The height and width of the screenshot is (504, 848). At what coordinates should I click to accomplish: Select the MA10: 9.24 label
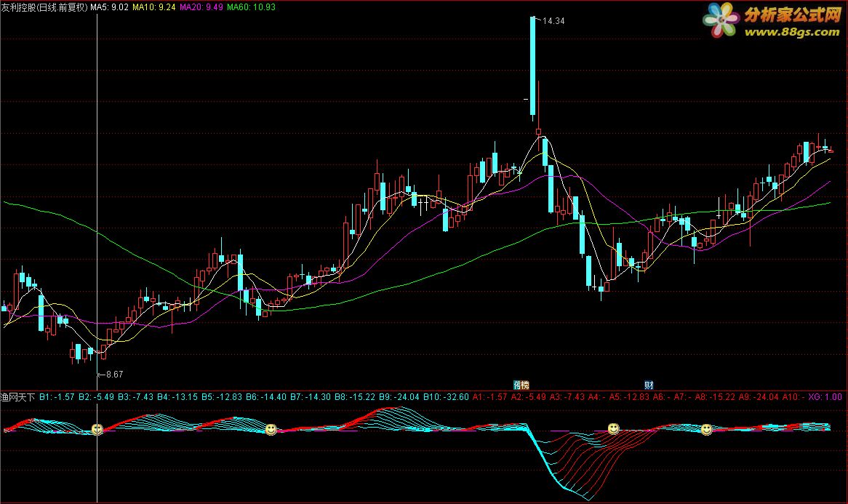click(153, 7)
